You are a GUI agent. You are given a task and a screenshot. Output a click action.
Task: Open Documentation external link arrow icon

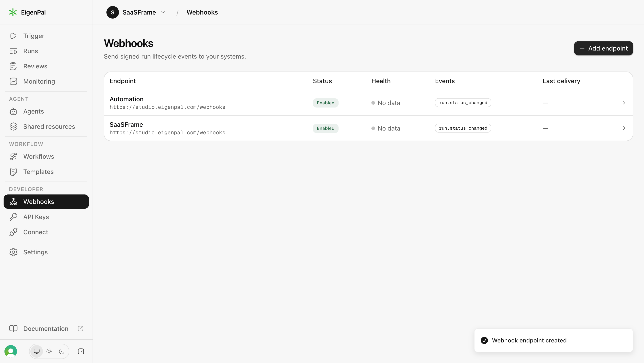click(80, 329)
